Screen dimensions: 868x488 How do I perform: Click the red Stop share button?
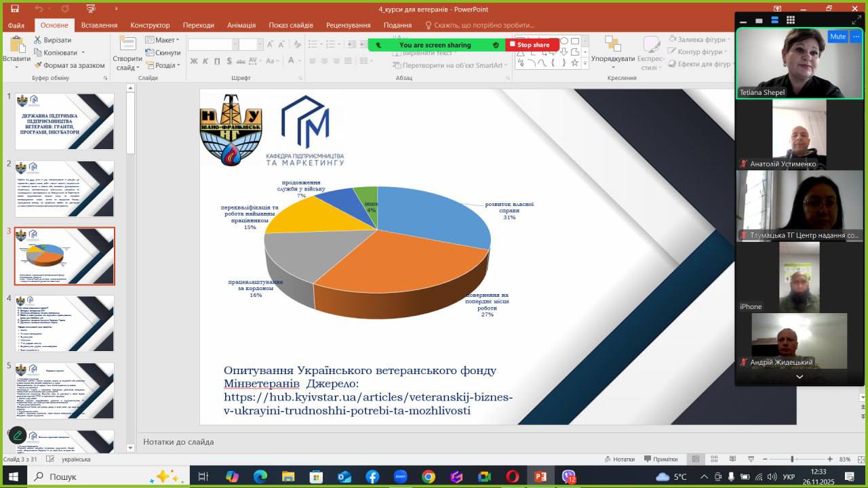[x=532, y=45]
